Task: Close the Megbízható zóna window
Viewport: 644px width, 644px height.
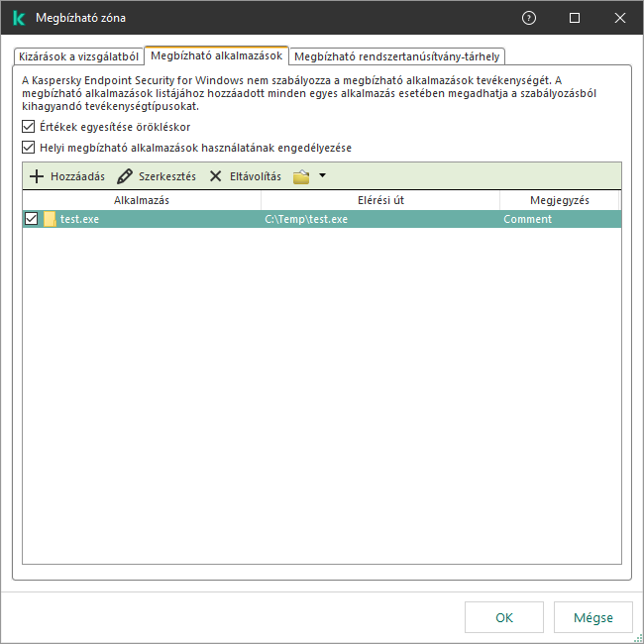Action: pos(620,18)
